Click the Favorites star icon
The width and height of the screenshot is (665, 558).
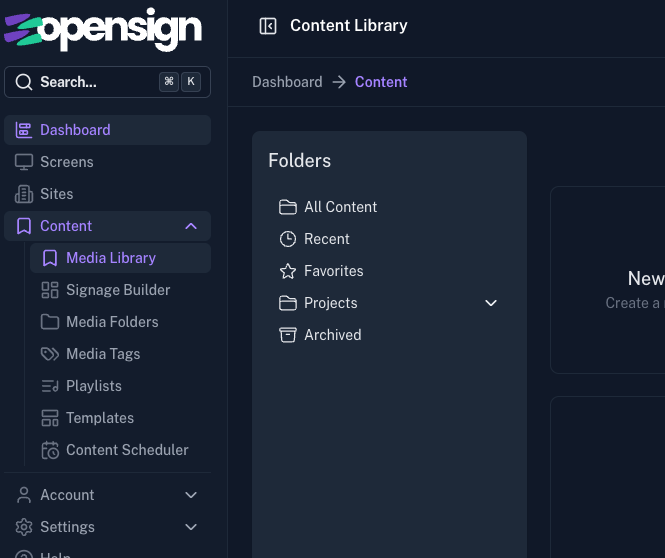point(288,271)
